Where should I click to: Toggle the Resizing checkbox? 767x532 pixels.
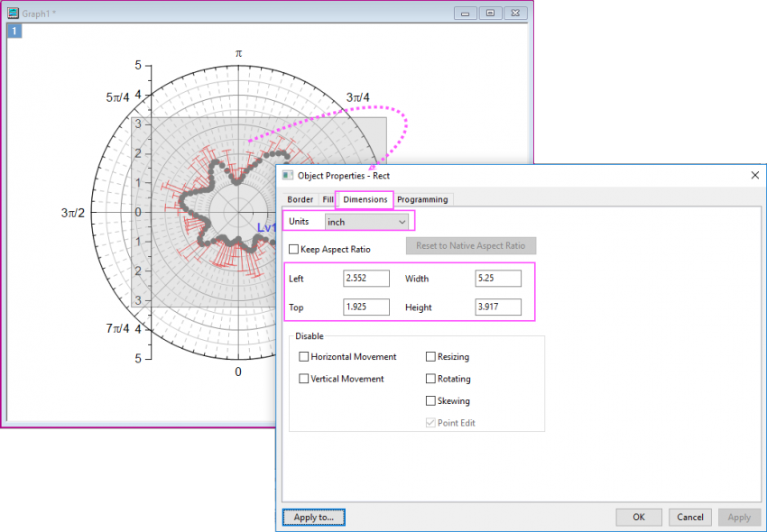[430, 357]
